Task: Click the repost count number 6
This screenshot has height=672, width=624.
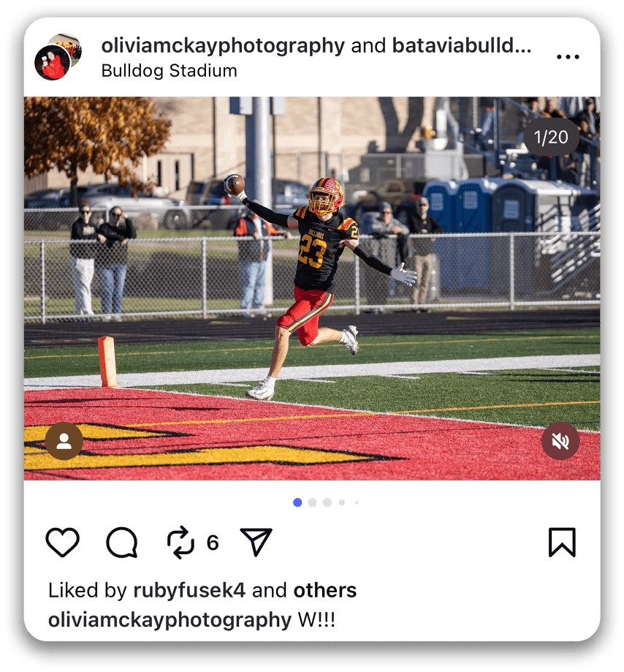Action: [x=213, y=543]
